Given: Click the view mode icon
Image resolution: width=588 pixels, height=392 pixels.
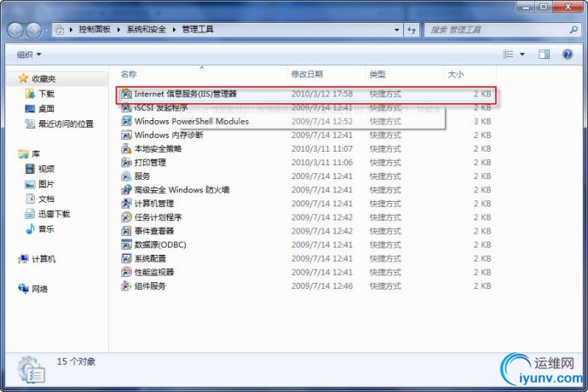Looking at the screenshot, I should [508, 55].
